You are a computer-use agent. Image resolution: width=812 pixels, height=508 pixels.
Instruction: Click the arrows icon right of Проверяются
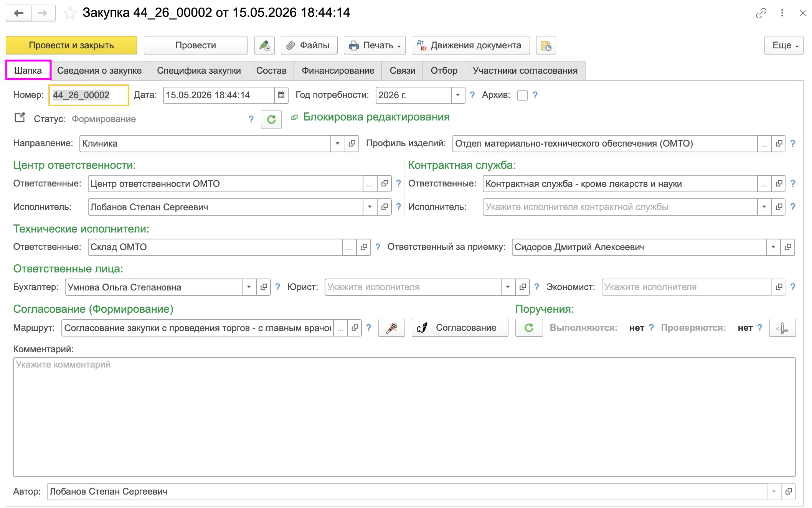(782, 328)
